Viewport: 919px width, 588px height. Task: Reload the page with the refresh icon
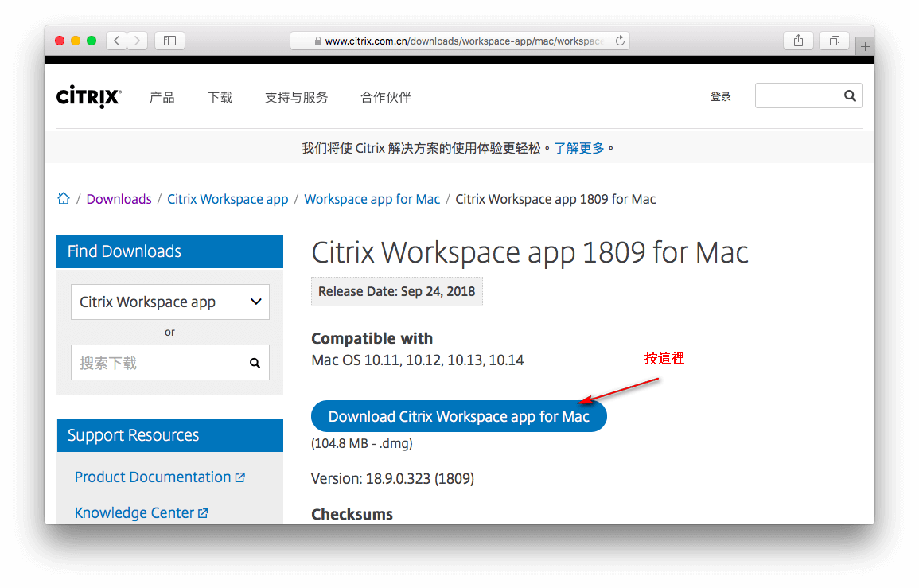pos(620,41)
